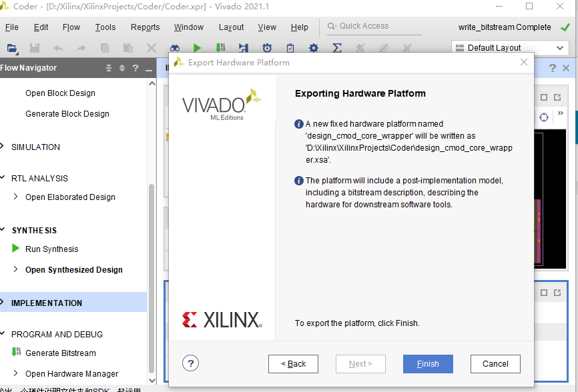Image resolution: width=578 pixels, height=392 pixels.
Task: Open the File menu
Action: [x=12, y=27]
